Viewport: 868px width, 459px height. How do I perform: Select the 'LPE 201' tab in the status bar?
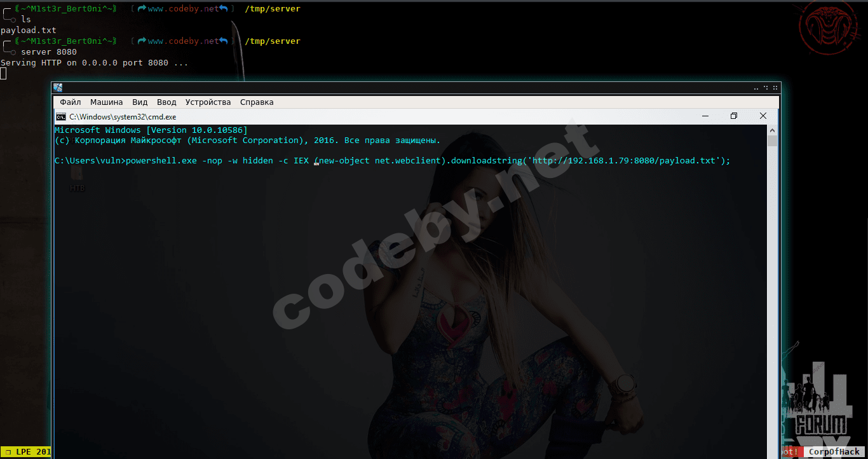click(27, 452)
